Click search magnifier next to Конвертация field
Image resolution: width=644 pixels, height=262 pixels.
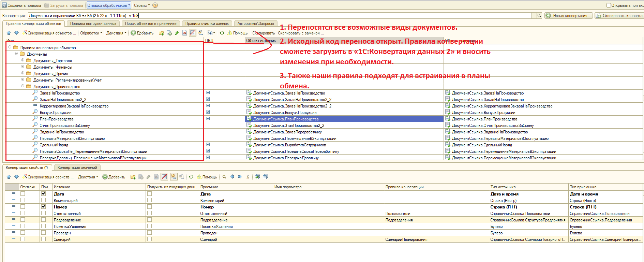[539, 16]
